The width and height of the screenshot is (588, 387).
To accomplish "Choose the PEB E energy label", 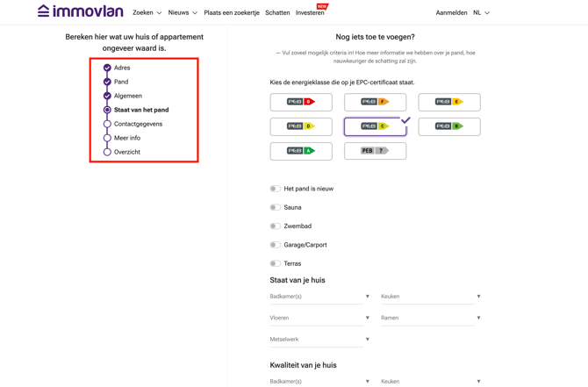I will pyautogui.click(x=449, y=102).
